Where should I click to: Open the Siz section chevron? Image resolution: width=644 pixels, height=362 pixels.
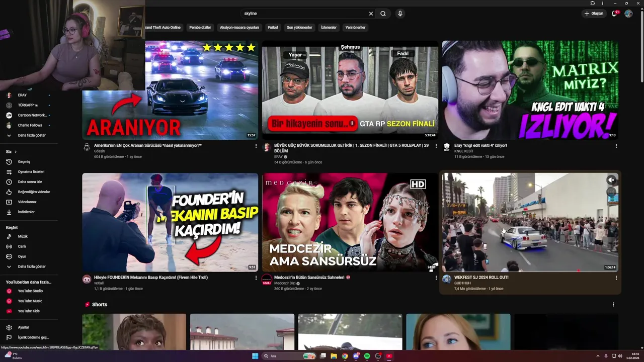tap(16, 152)
